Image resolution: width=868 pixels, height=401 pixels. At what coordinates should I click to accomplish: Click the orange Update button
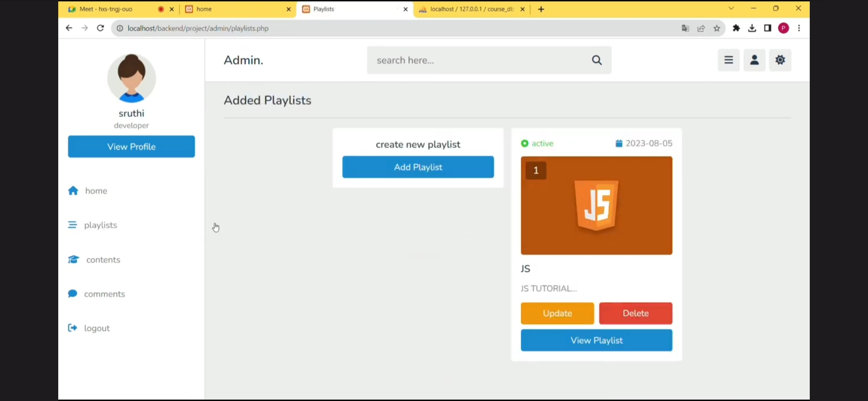point(557,313)
